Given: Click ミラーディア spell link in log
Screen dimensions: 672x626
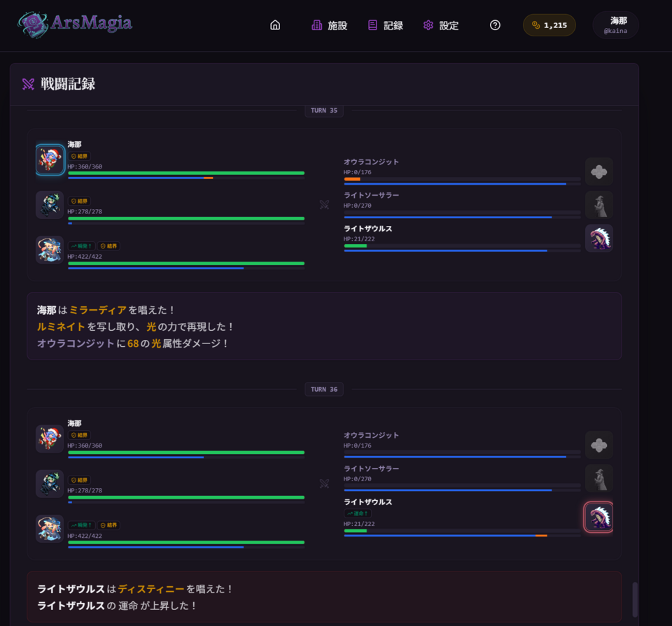Looking at the screenshot, I should pos(98,310).
